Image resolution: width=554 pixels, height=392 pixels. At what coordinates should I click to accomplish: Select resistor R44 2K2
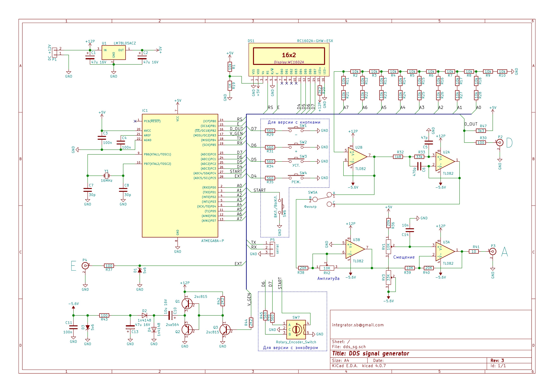[251, 322]
